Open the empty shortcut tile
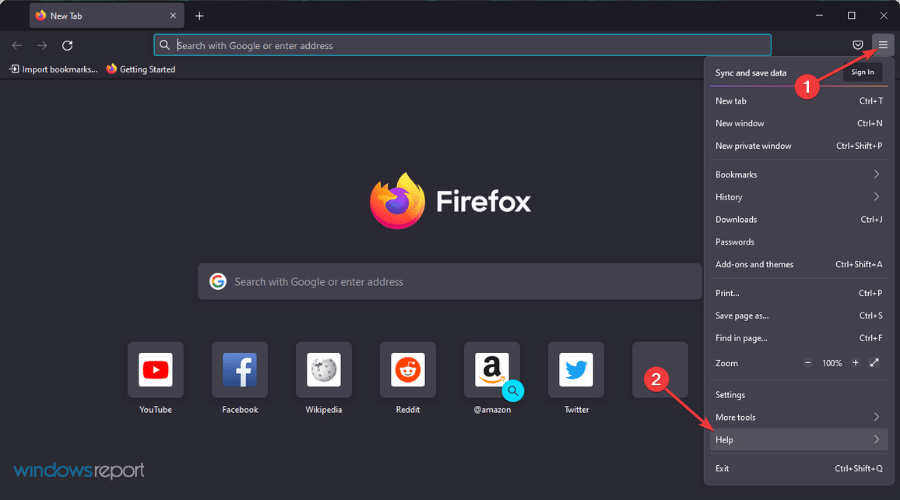Viewport: 900px width, 500px height. pos(660,370)
